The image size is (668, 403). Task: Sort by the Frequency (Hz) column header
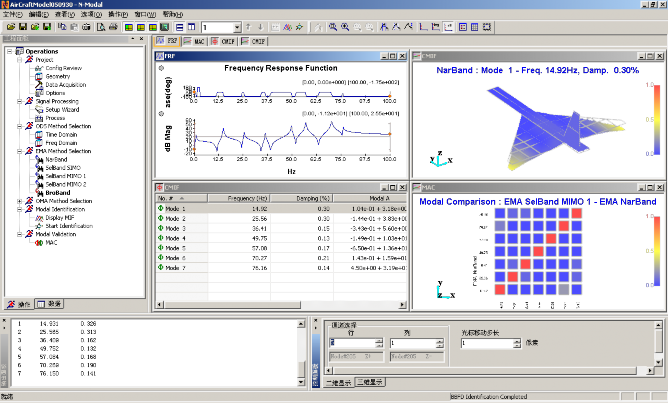(239, 198)
